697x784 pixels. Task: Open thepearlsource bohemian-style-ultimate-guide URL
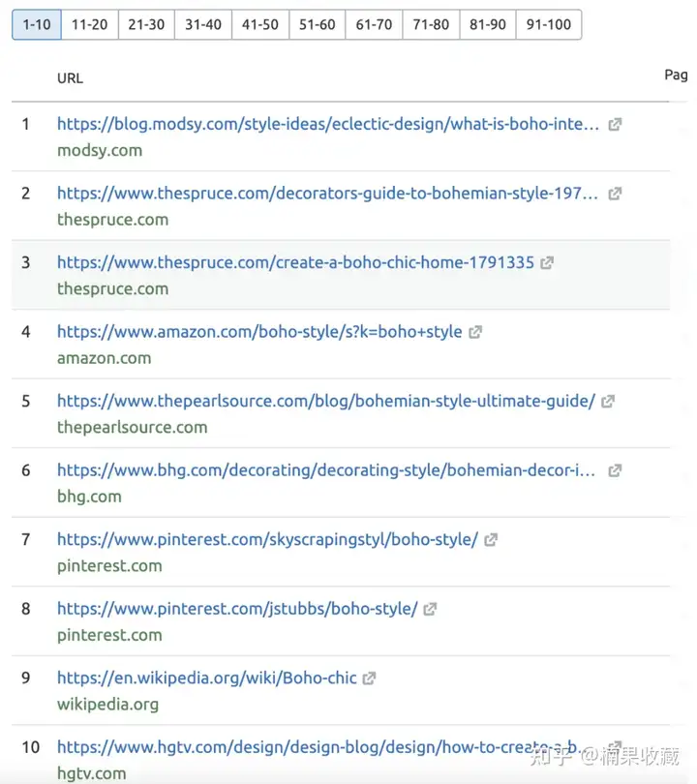point(326,401)
